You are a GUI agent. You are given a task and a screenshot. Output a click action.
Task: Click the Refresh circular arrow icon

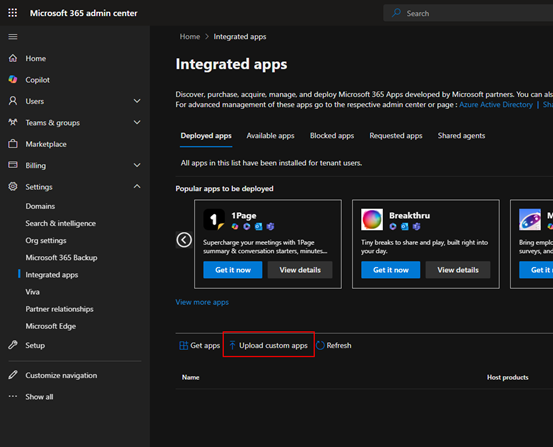tap(320, 345)
